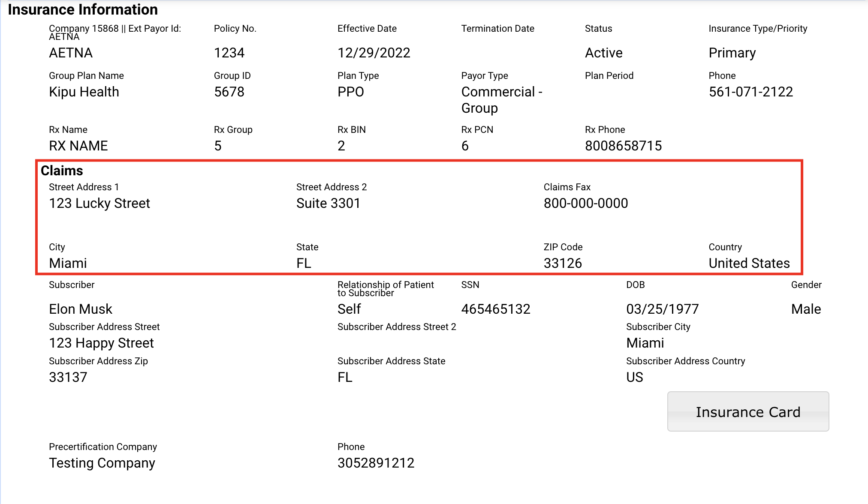Click the Claims section heading

click(62, 171)
